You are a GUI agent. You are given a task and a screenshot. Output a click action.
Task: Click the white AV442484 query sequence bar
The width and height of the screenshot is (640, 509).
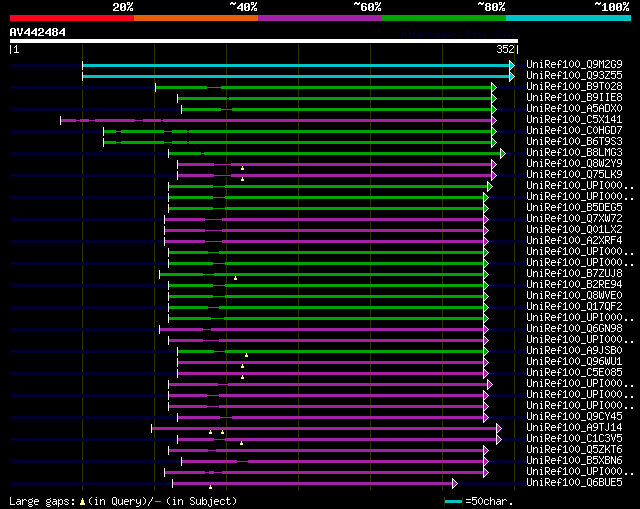[264, 41]
